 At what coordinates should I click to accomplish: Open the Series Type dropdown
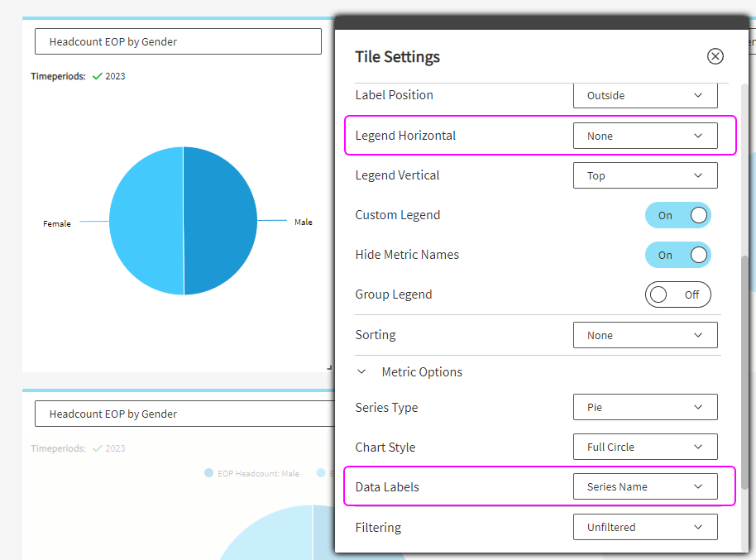pyautogui.click(x=644, y=407)
